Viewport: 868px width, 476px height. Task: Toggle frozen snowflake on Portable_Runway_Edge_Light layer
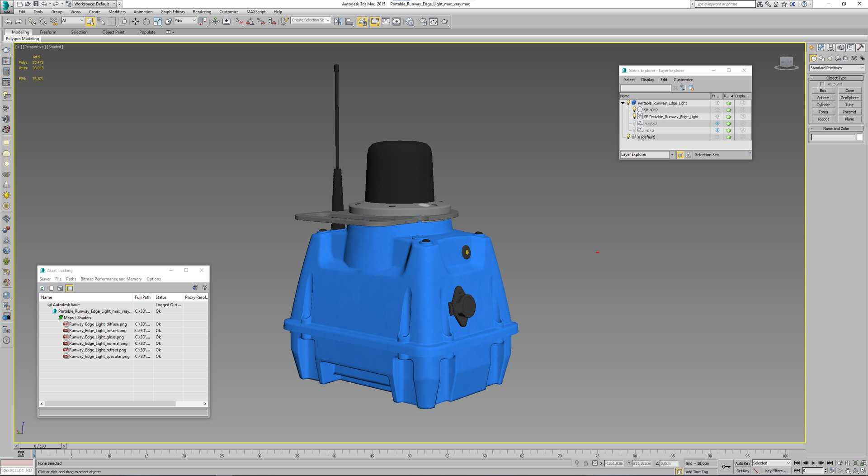coord(717,103)
